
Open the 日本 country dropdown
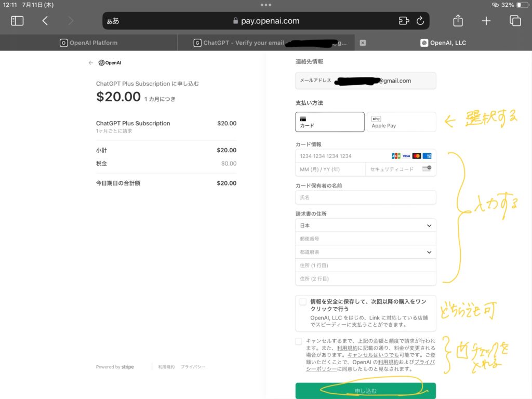(x=366, y=225)
